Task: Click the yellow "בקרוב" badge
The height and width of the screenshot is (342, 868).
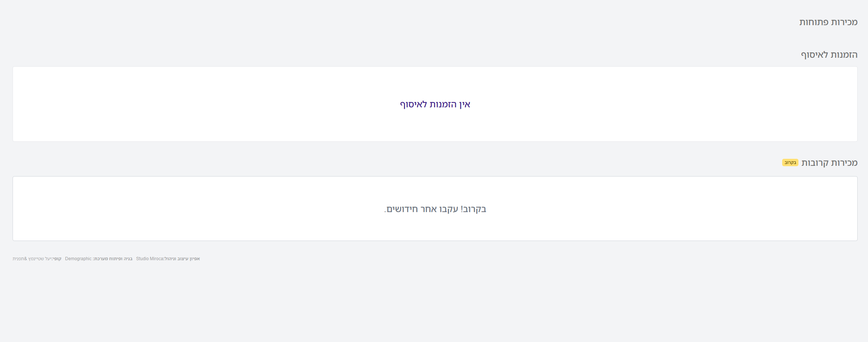Action: (790, 163)
